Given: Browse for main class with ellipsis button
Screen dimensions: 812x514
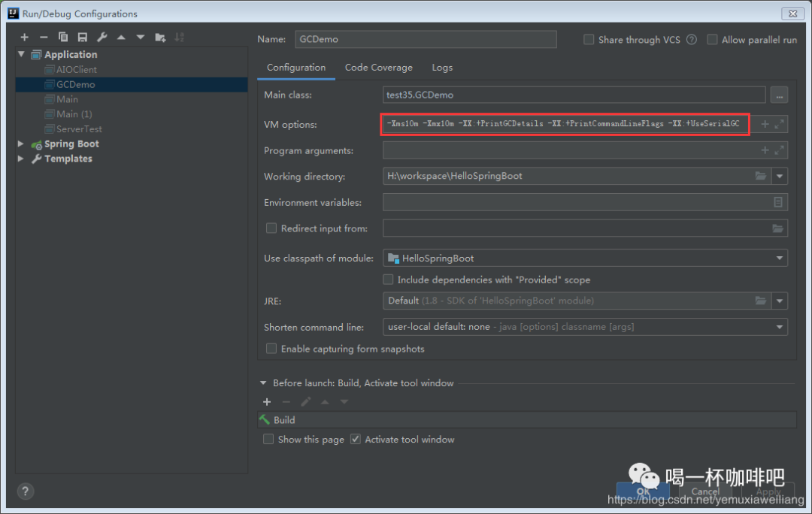Looking at the screenshot, I should click(779, 95).
